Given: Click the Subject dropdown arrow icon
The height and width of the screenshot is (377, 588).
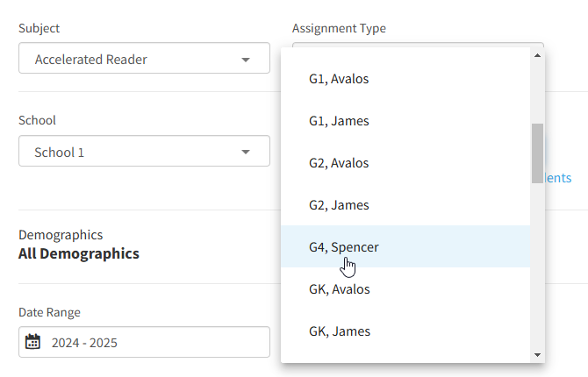Looking at the screenshot, I should point(246,60).
